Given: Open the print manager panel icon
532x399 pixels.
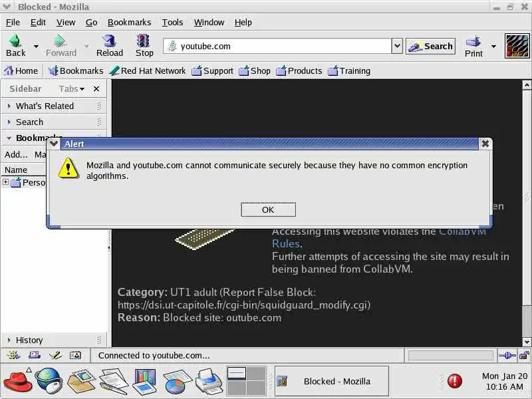Looking at the screenshot, I should pyautogui.click(x=209, y=380).
